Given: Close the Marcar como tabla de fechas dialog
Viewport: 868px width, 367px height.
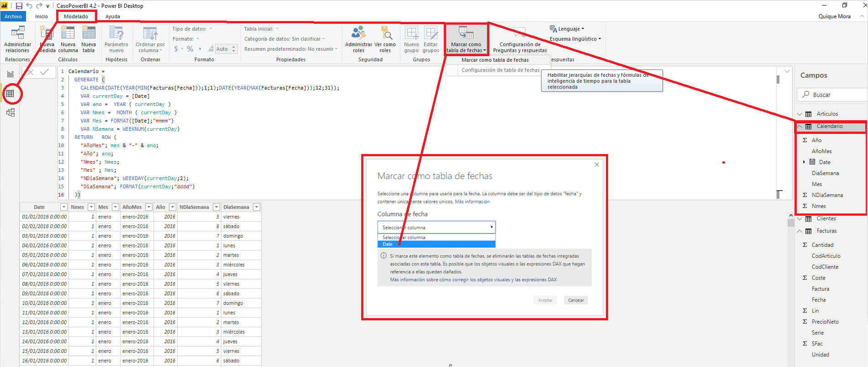Looking at the screenshot, I should [x=597, y=165].
